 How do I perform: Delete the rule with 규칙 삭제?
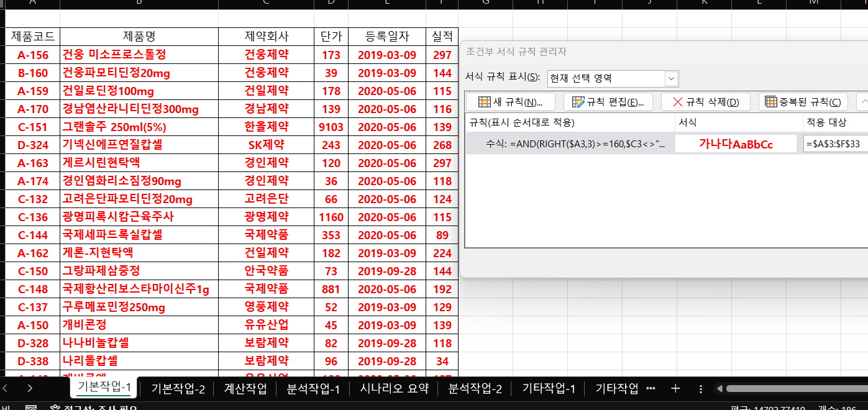(705, 102)
